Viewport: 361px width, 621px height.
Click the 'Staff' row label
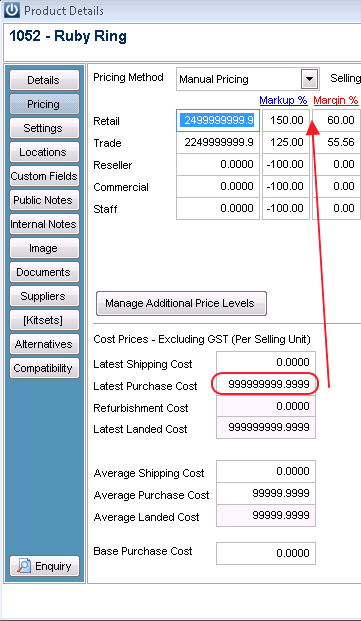coord(105,209)
